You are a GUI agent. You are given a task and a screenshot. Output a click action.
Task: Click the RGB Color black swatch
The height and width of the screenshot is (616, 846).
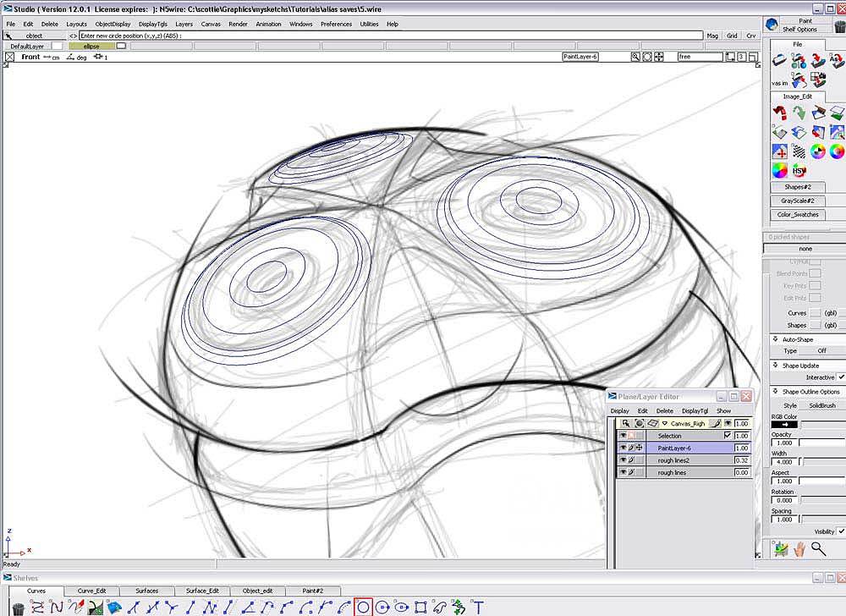coord(783,424)
